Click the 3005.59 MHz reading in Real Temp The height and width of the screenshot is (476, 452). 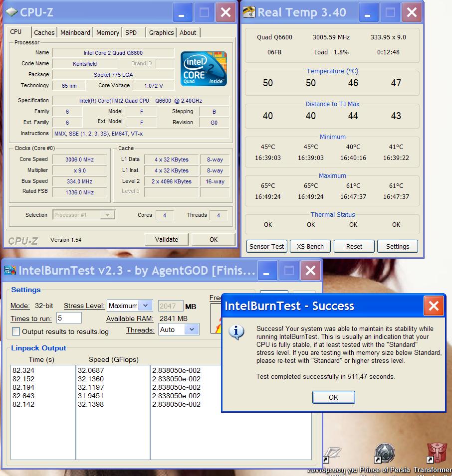click(x=331, y=37)
